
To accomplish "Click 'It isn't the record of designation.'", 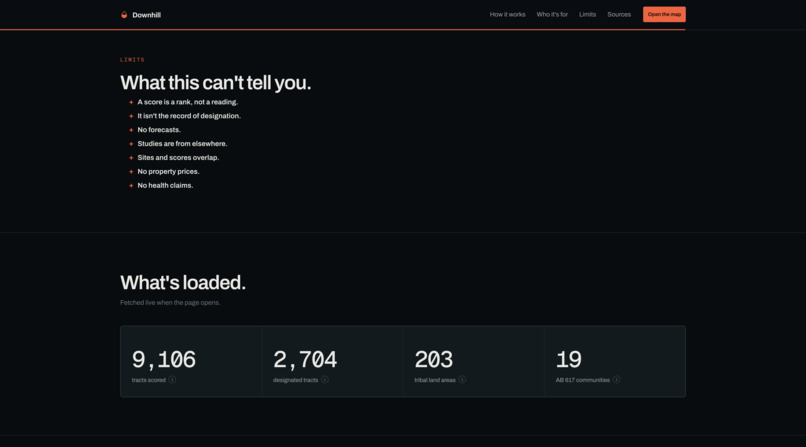I will click(189, 116).
